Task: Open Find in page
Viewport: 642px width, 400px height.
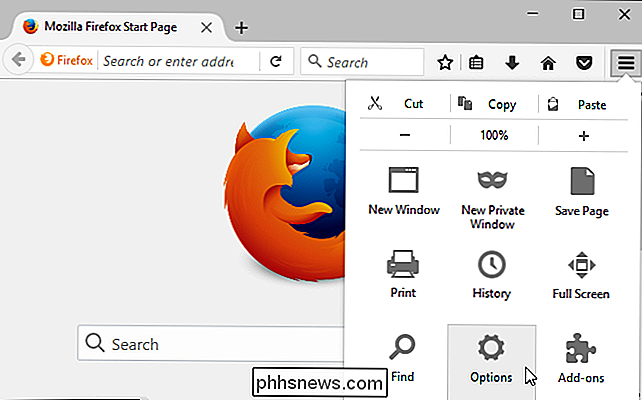Action: point(402,358)
